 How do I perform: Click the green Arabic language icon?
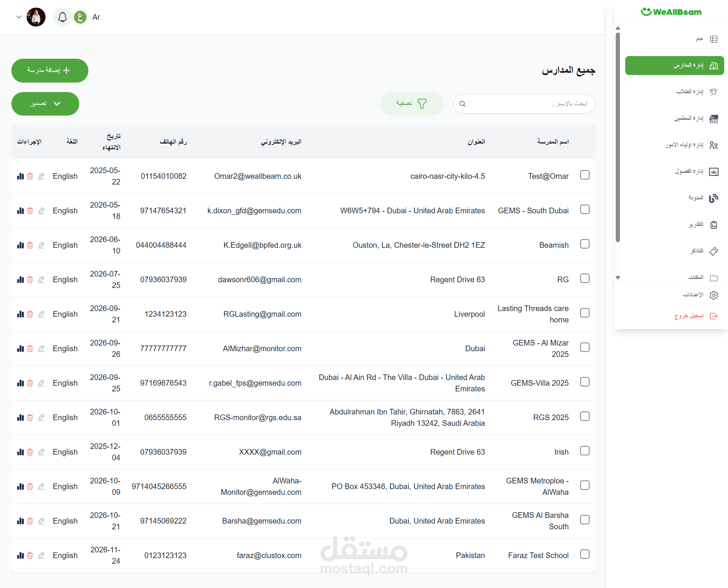pyautogui.click(x=80, y=17)
